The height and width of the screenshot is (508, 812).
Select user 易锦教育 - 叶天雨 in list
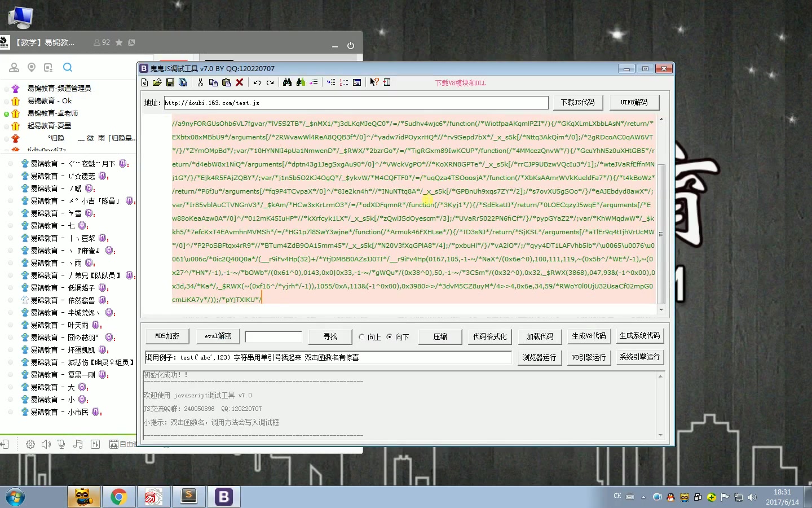click(x=59, y=325)
